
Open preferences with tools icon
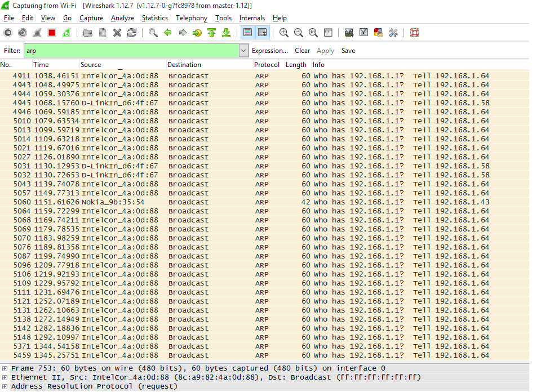tap(393, 33)
